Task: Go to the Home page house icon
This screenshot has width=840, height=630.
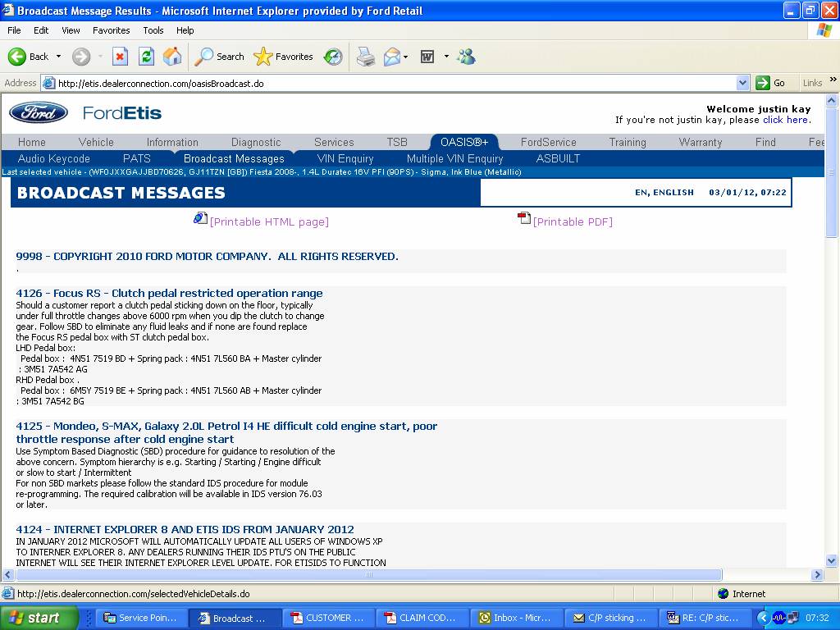Action: [x=172, y=57]
